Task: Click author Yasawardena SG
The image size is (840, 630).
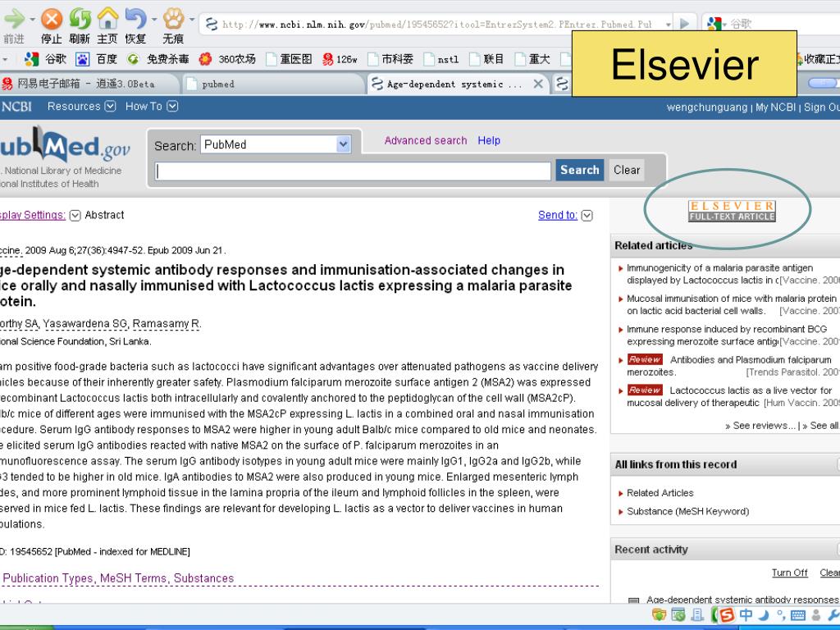Action: pyautogui.click(x=84, y=323)
